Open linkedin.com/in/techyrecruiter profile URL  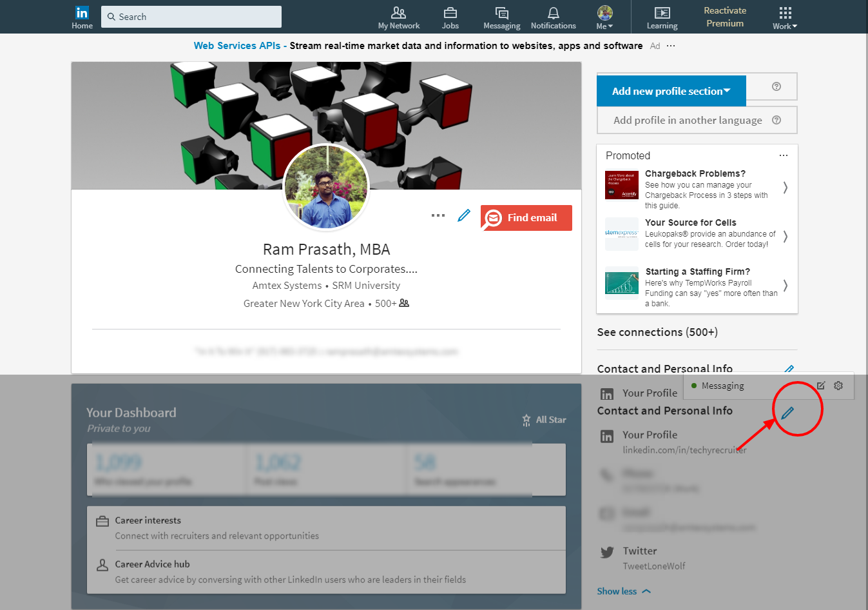coord(684,450)
